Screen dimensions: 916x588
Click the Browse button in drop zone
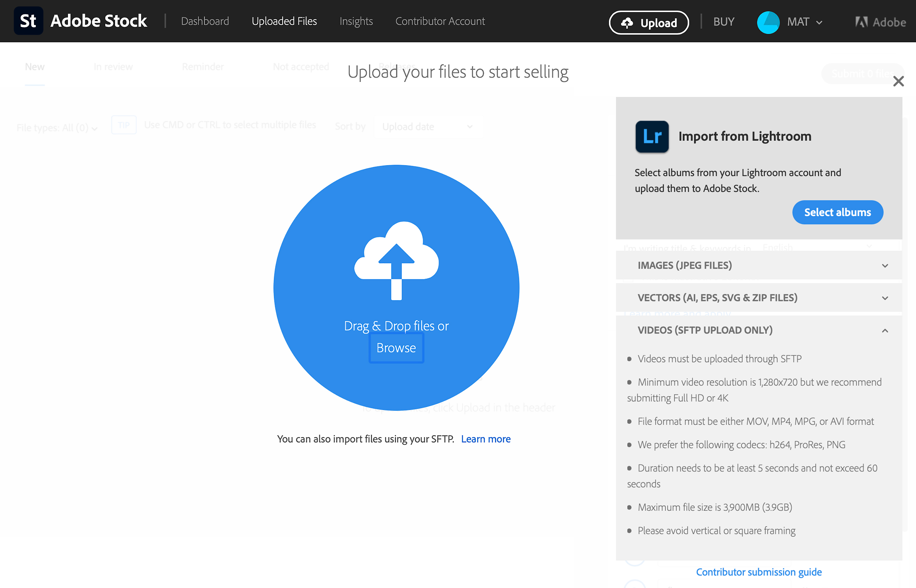pyautogui.click(x=396, y=347)
